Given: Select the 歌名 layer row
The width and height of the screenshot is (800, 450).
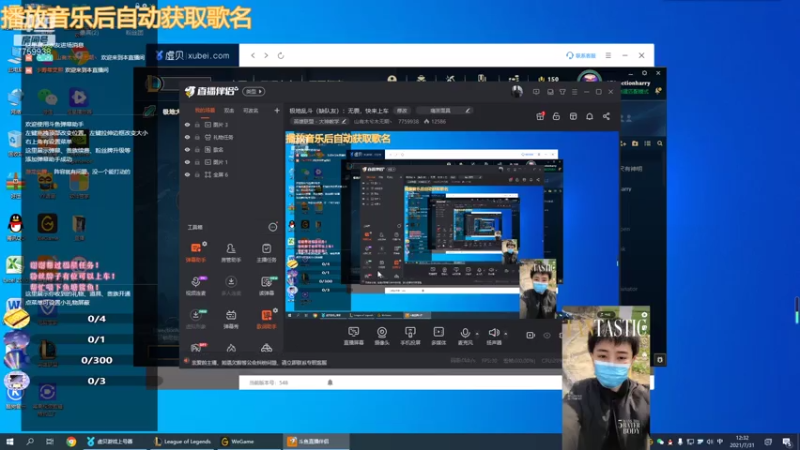Looking at the screenshot, I should coord(232,149).
